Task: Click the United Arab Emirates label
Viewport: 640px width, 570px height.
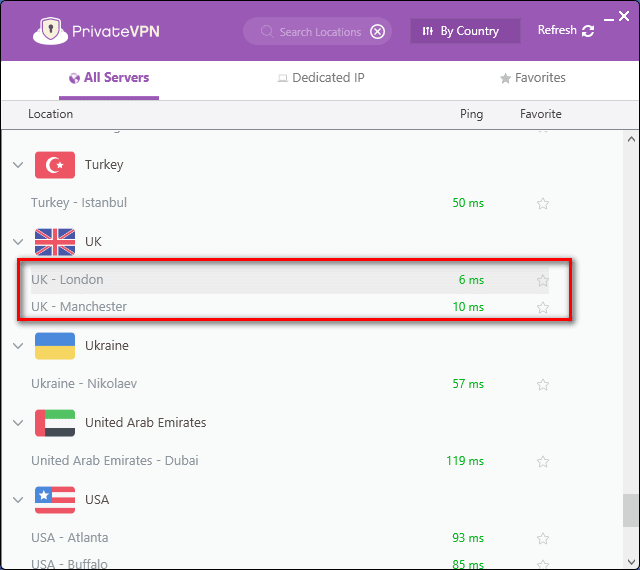Action: pyautogui.click(x=145, y=423)
